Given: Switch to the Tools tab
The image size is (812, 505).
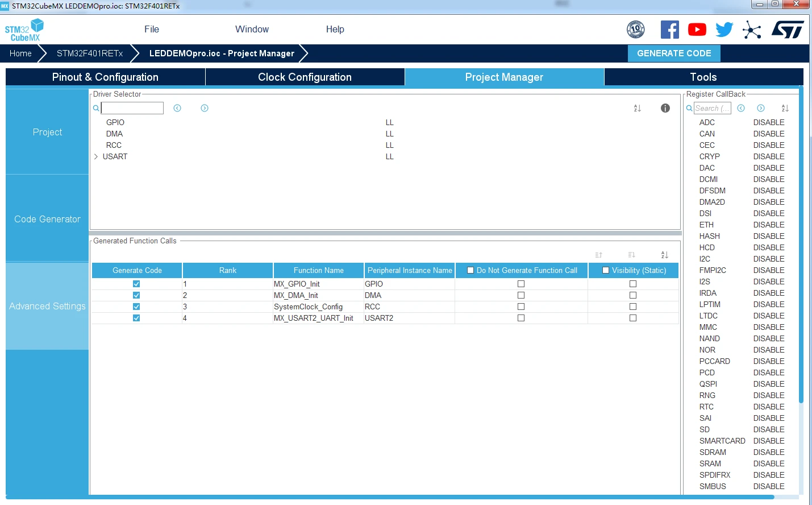Looking at the screenshot, I should click(x=703, y=77).
